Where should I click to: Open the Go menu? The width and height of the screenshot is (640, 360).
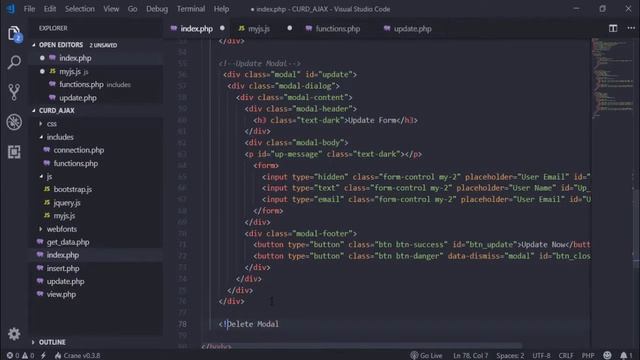(x=132, y=9)
